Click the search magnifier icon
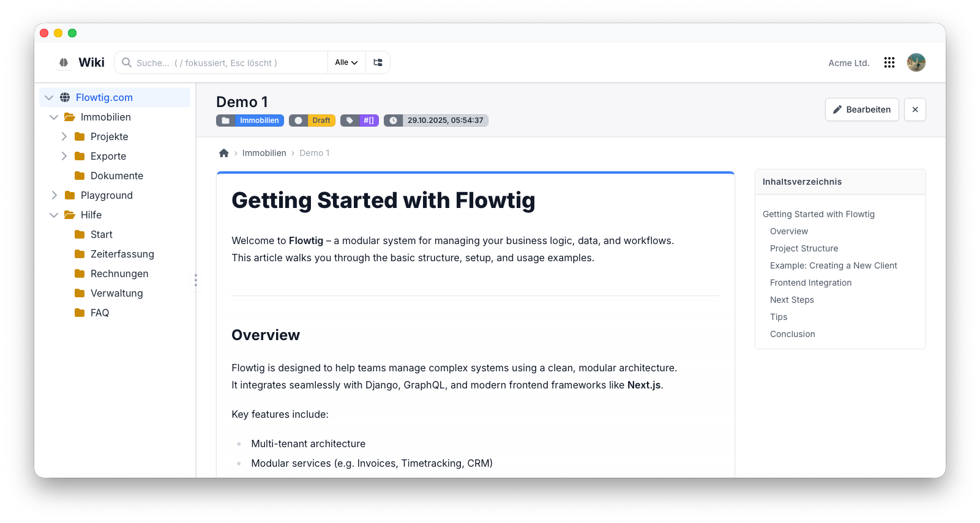This screenshot has width=980, height=523. 127,62
